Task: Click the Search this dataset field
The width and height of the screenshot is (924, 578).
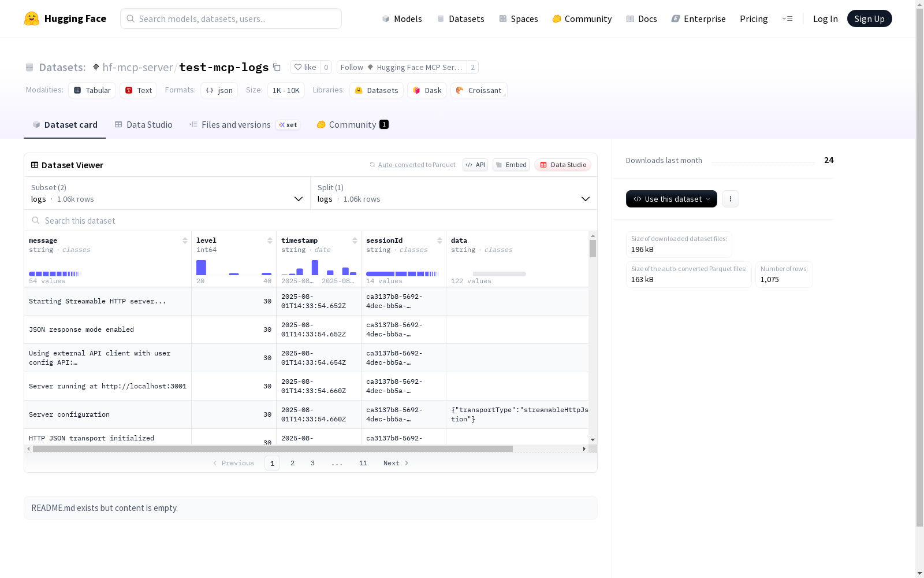Action: (x=311, y=220)
